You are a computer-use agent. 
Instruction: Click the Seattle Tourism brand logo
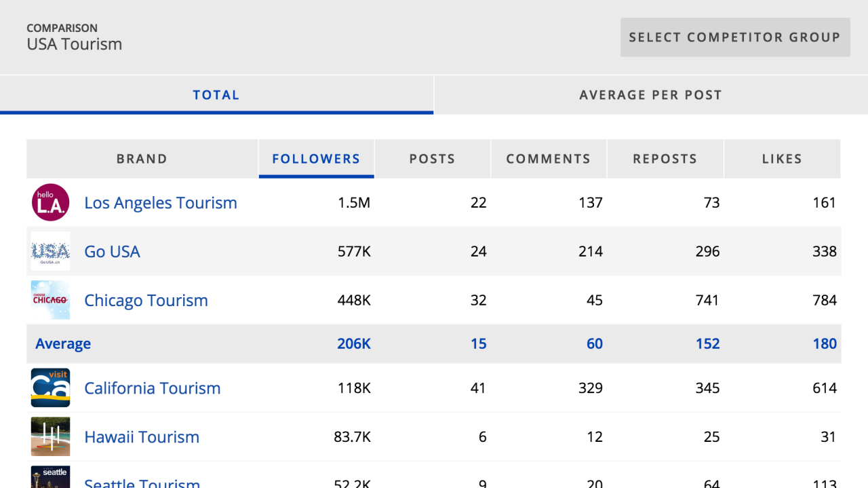[50, 476]
